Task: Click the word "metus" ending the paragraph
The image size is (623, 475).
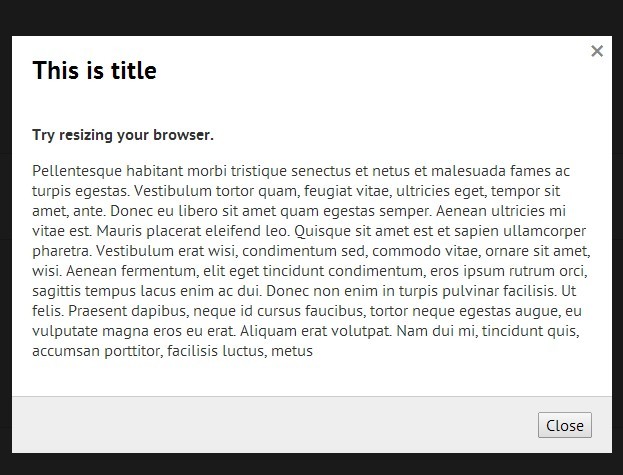Action: (x=292, y=351)
